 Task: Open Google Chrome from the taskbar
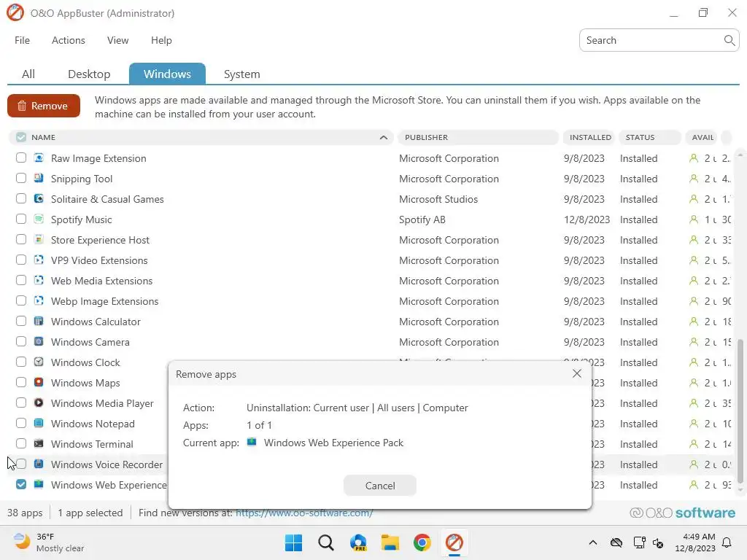pos(422,542)
